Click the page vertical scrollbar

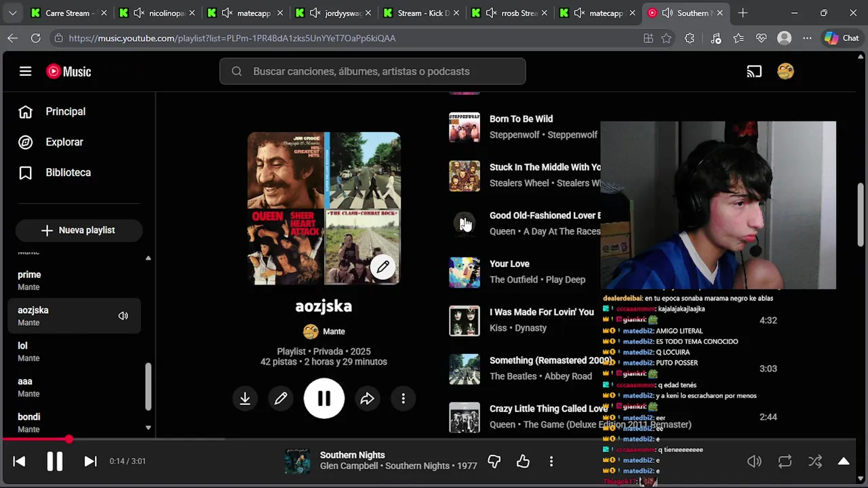[861, 215]
